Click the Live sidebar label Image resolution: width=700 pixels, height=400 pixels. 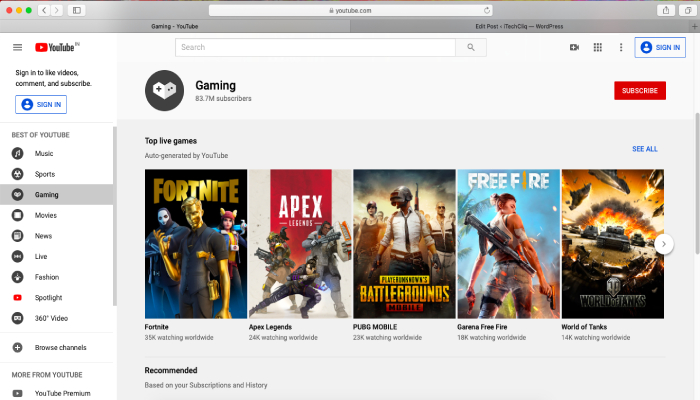(41, 256)
